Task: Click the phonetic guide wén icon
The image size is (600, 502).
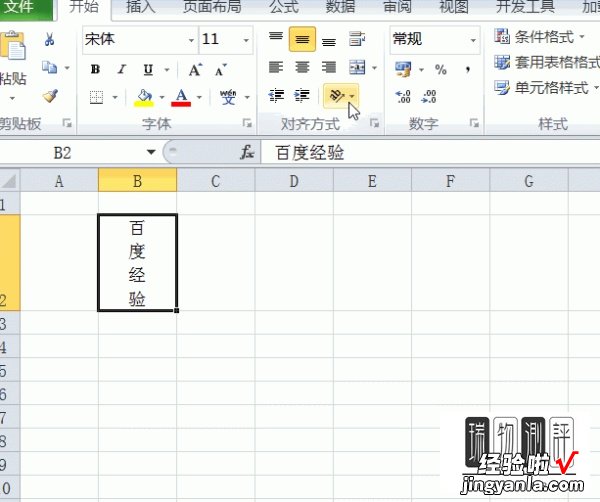Action: 228,97
